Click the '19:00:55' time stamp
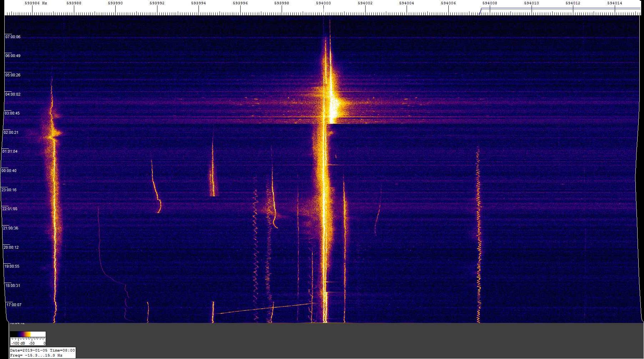 point(12,267)
